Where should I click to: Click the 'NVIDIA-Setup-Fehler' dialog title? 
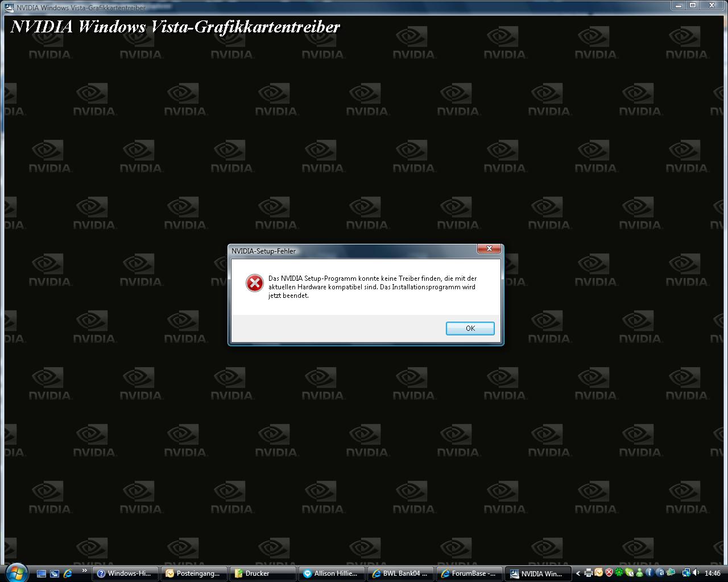[263, 251]
